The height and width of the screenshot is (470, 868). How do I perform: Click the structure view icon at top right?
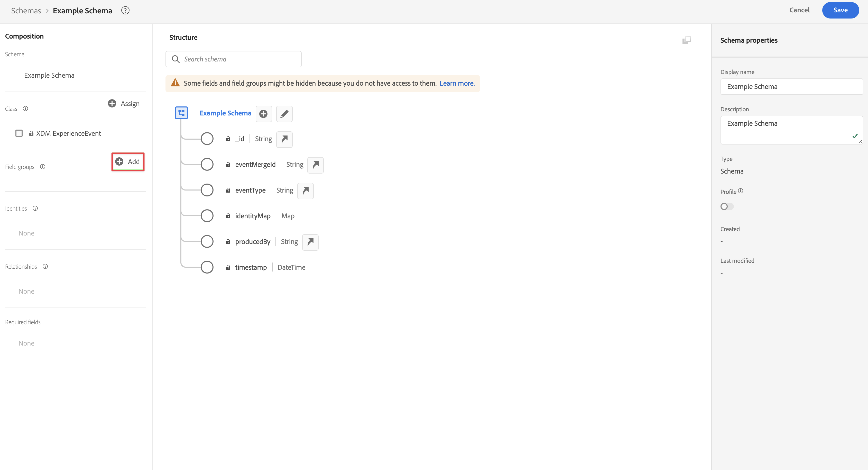point(686,40)
